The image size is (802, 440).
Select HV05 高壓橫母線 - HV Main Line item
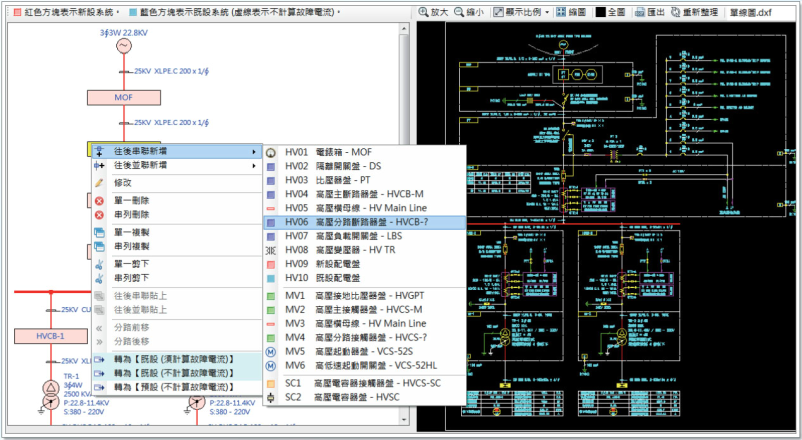pos(365,208)
